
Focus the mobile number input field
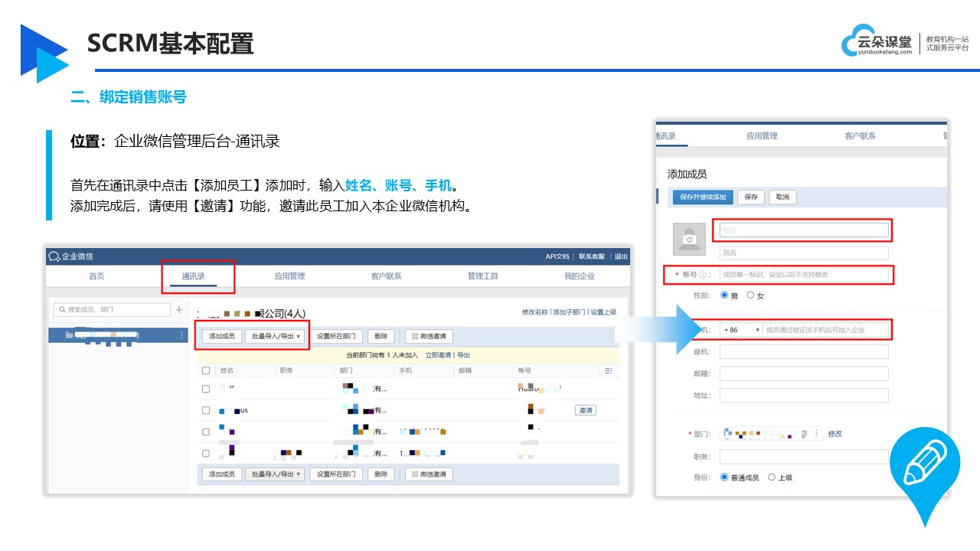pos(825,330)
